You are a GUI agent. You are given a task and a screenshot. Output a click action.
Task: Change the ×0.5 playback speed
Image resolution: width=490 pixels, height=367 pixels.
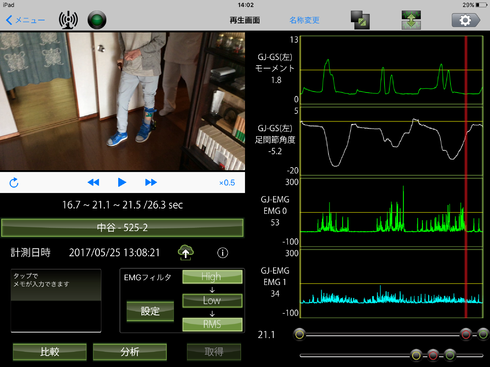(x=227, y=183)
